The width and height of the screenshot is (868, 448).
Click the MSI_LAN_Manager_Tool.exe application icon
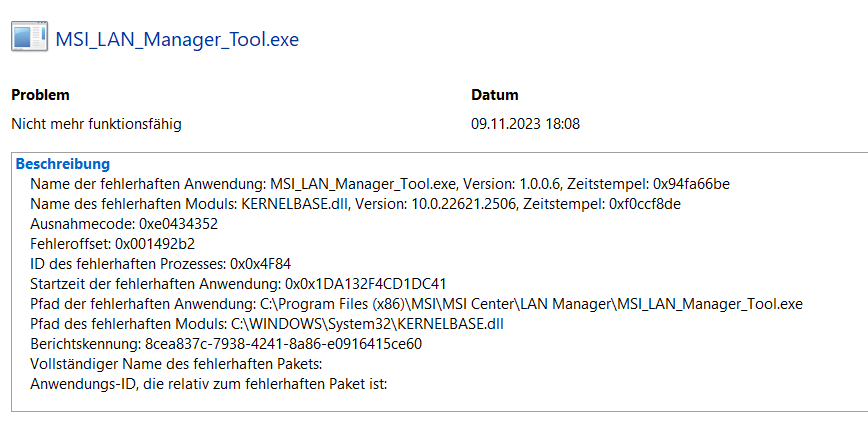[27, 38]
